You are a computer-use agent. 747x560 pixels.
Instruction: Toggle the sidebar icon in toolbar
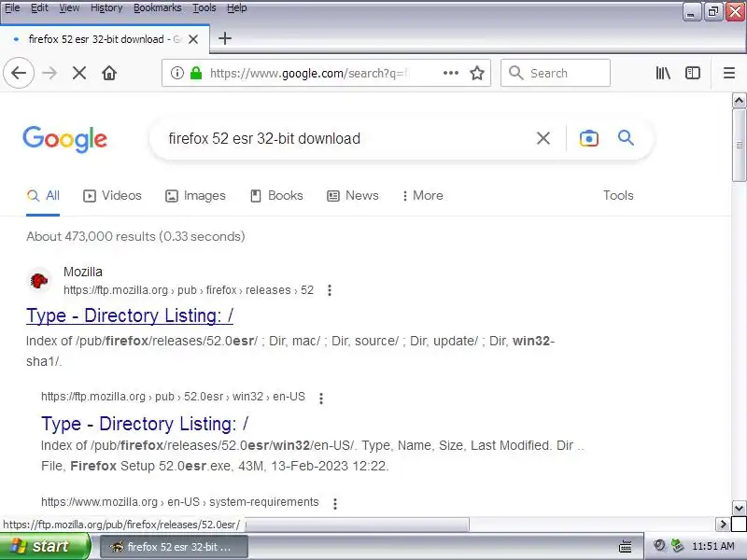pyautogui.click(x=693, y=73)
